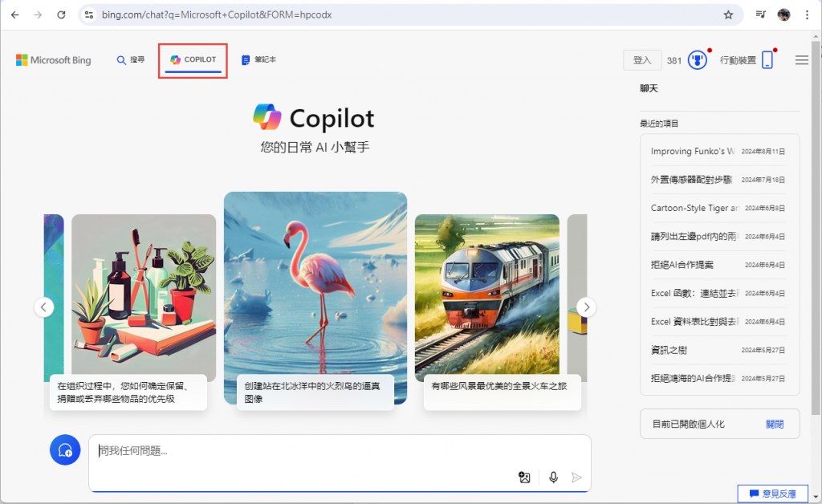Open the Chrome profile avatar
This screenshot has width=822, height=504.
tap(783, 14)
